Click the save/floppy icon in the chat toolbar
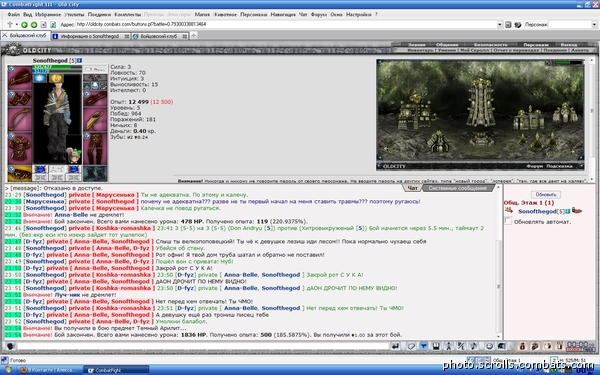Viewport: 600px width, 375px height. [x=436, y=346]
